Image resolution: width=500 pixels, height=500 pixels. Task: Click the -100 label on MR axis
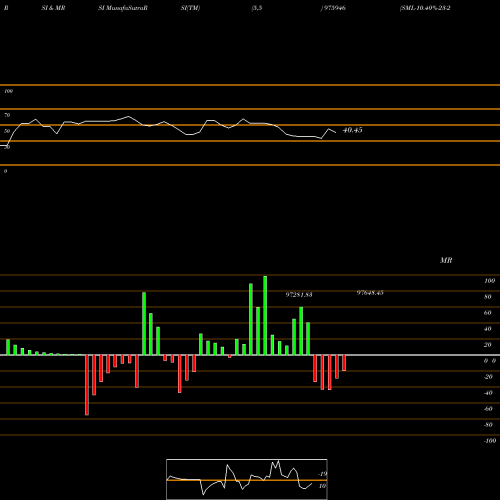[x=489, y=441]
